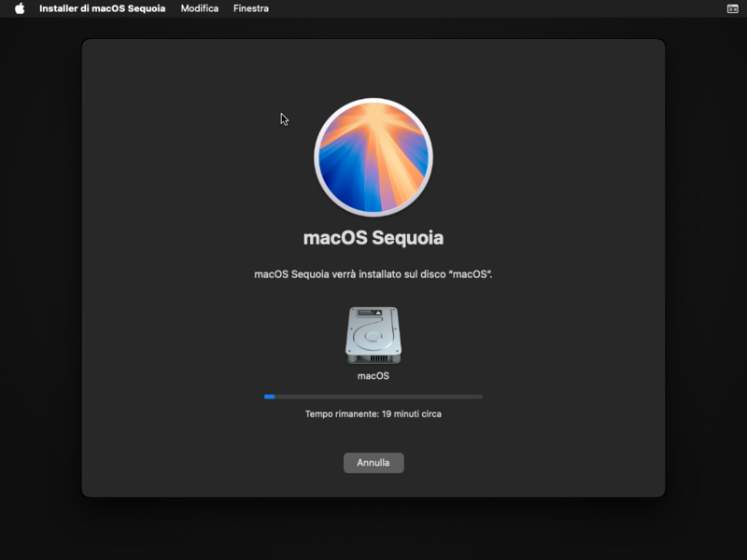The width and height of the screenshot is (747, 560).
Task: Click the 'Tempo rimanente: 19 minuti circa' text
Action: click(x=373, y=413)
